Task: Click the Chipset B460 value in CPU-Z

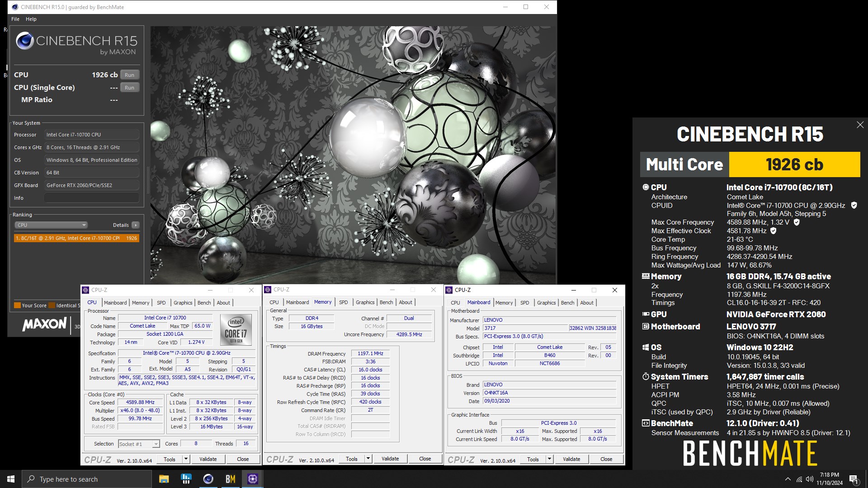Action: tap(550, 355)
